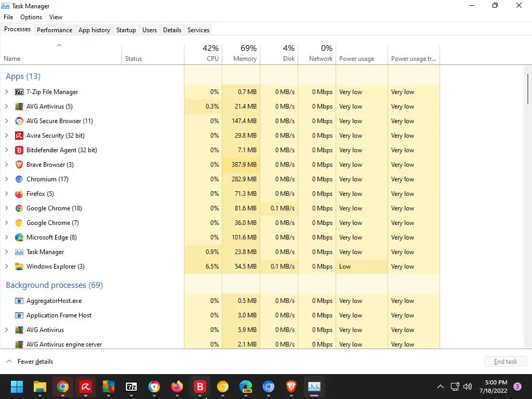Switch to the App history tab
The width and height of the screenshot is (532, 399).
point(95,30)
